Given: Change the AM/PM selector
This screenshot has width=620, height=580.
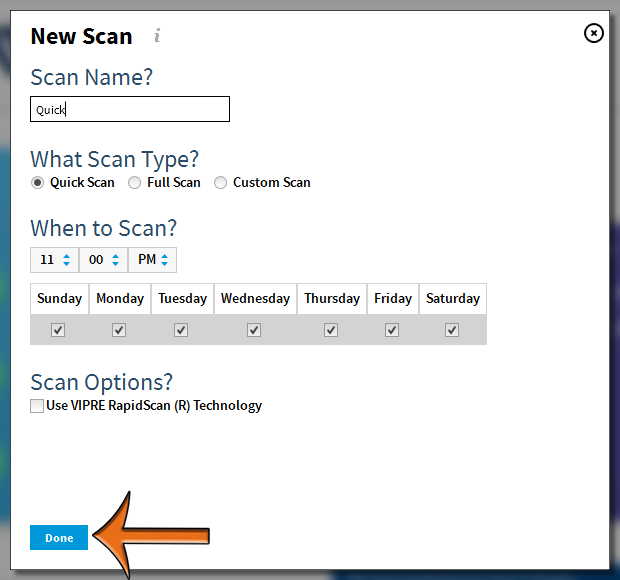Looking at the screenshot, I should (x=153, y=260).
